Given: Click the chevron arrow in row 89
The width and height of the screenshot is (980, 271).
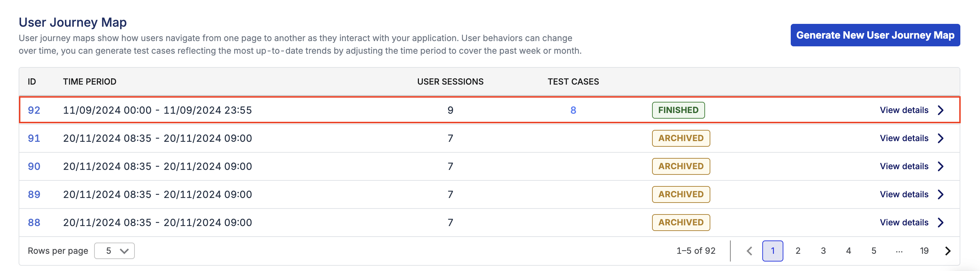Looking at the screenshot, I should pyautogui.click(x=940, y=194).
